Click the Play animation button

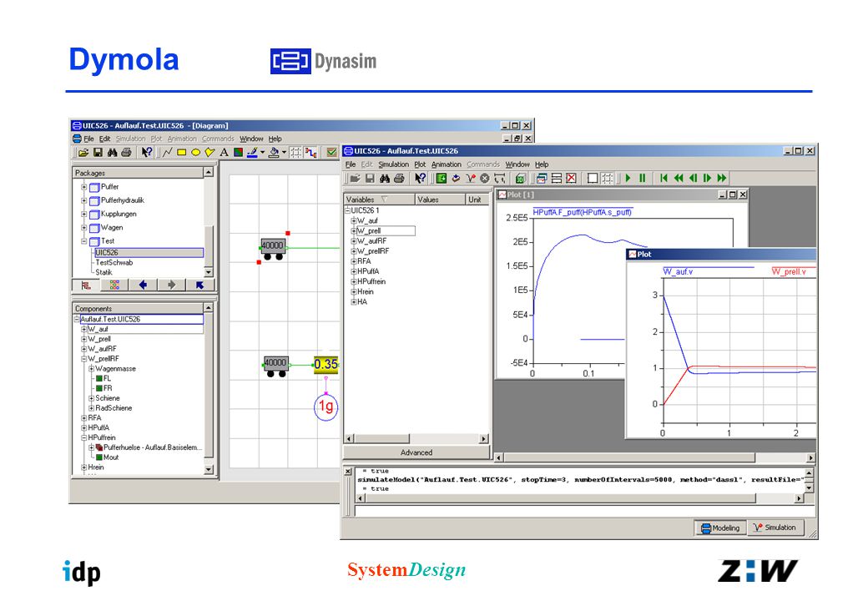628,178
